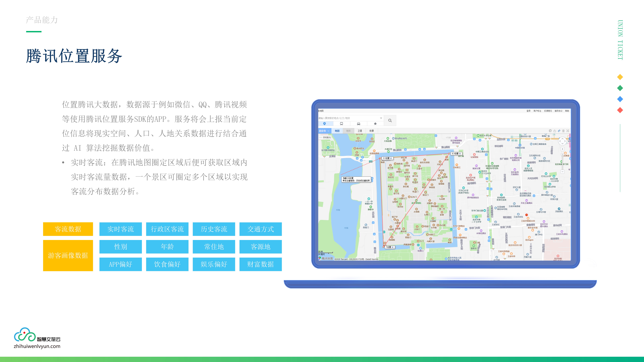Click the pan up arrow on map compass
644x362 pixels.
click(x=562, y=139)
